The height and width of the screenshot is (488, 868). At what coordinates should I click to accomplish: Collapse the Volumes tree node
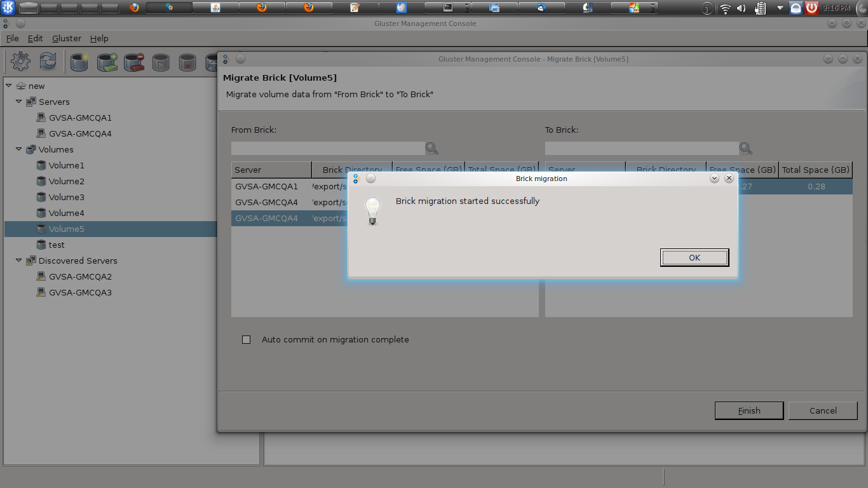[19, 149]
